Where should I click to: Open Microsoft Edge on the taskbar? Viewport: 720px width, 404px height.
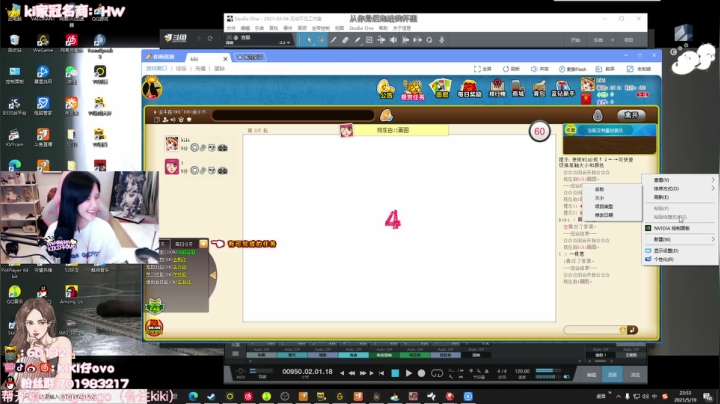click(x=193, y=396)
